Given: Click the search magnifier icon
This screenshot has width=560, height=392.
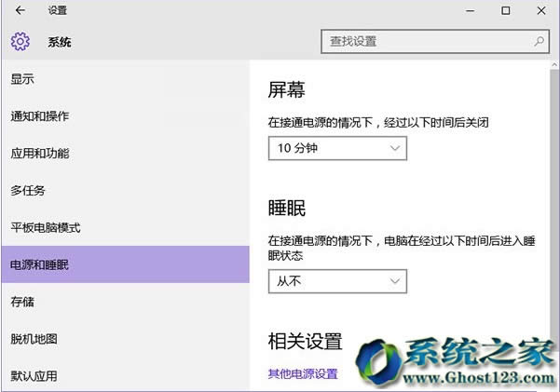Looking at the screenshot, I should coord(539,42).
